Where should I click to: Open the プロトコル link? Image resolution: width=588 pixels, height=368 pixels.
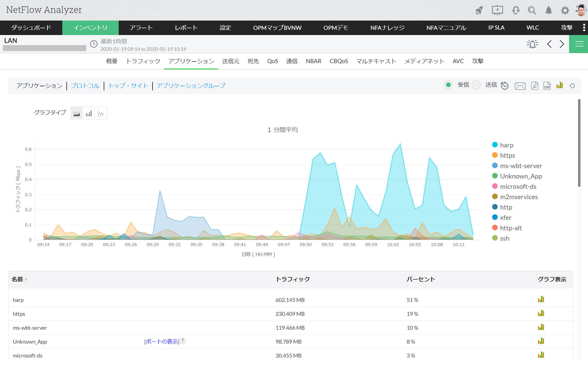85,86
